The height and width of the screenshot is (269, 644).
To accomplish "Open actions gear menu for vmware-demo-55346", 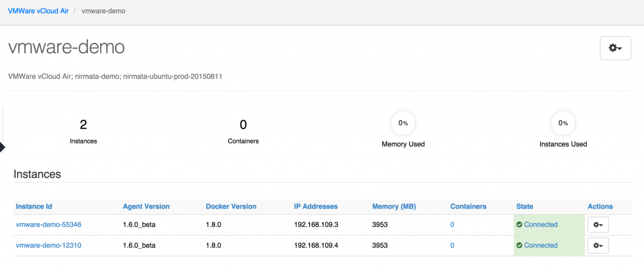I will point(598,224).
